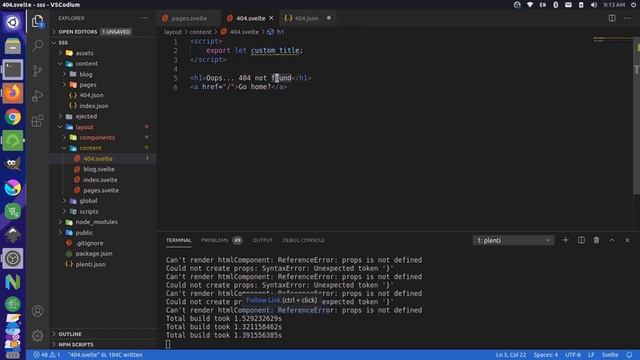Switch to the Problems panel tab
This screenshot has width=640, height=360.
[x=221, y=240]
